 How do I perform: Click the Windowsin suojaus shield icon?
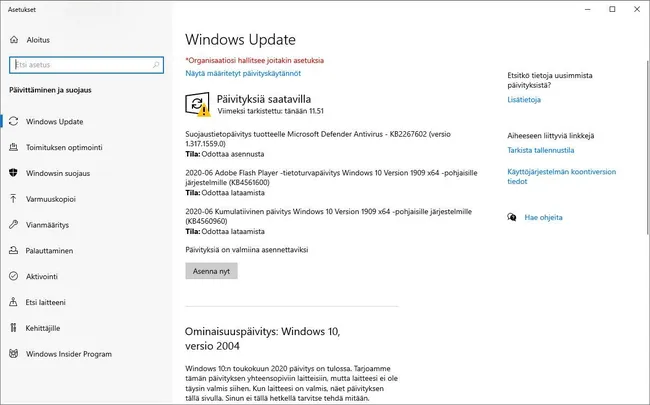(x=14, y=174)
